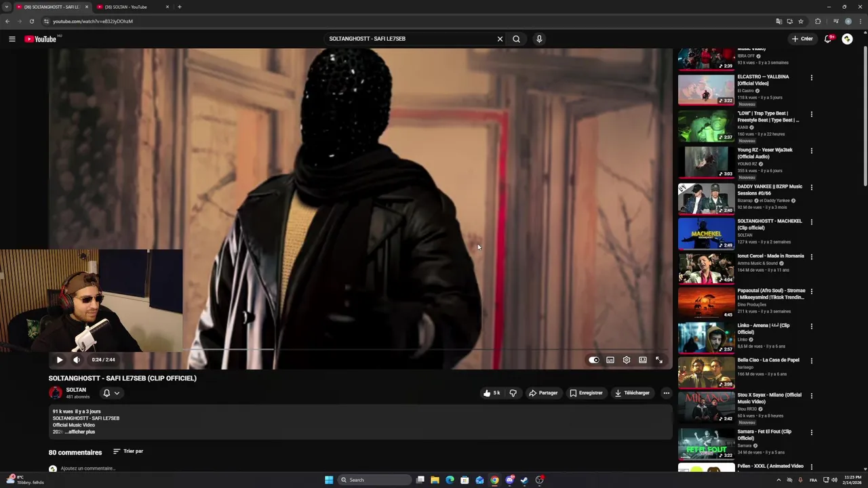868x488 pixels.
Task: Toggle the autoplay switch in the player
Action: (x=594, y=360)
